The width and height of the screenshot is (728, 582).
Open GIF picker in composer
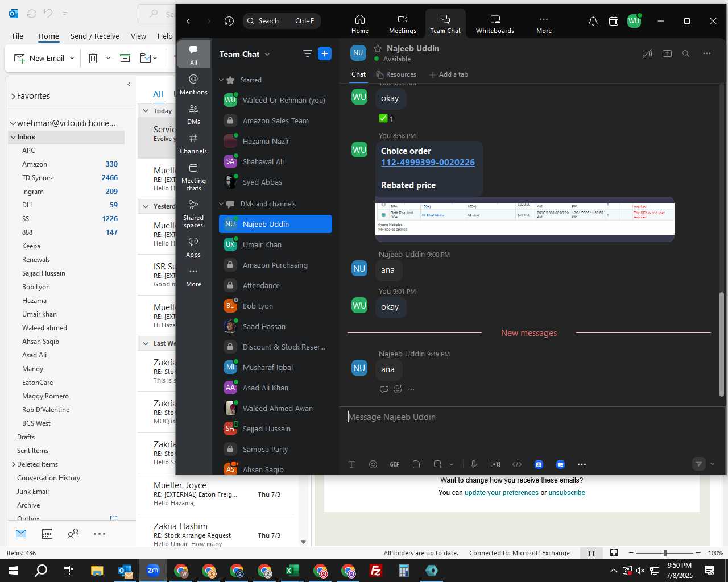395,464
